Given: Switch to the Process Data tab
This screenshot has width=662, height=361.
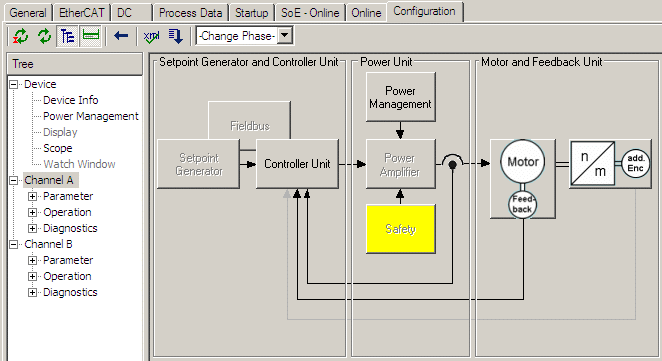Looking at the screenshot, I should [190, 13].
